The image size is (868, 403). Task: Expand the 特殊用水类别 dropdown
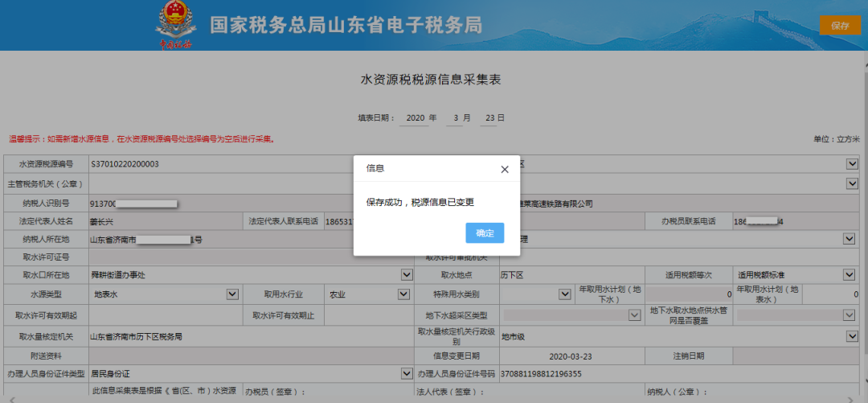565,294
